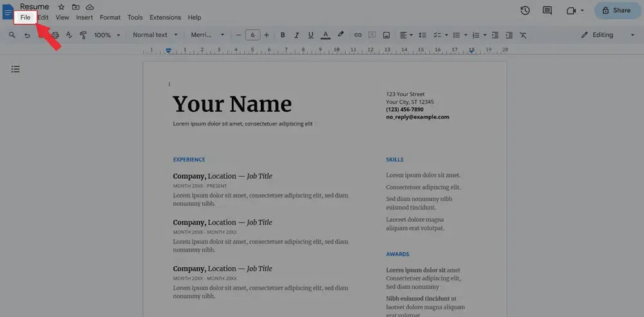Click the EXPERIENCE section heading
This screenshot has width=644, height=317.
189,159
